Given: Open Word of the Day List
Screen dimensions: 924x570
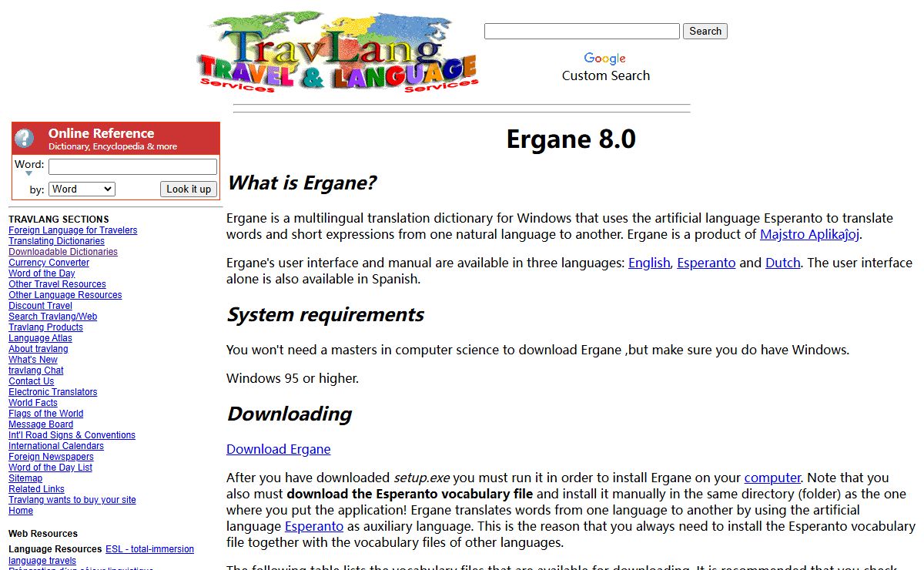Looking at the screenshot, I should point(50,468).
